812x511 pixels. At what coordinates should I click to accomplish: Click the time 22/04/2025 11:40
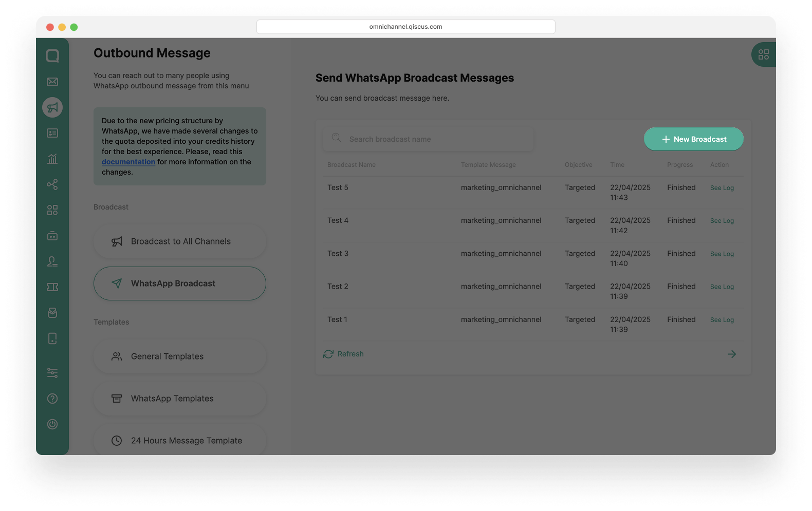point(630,258)
